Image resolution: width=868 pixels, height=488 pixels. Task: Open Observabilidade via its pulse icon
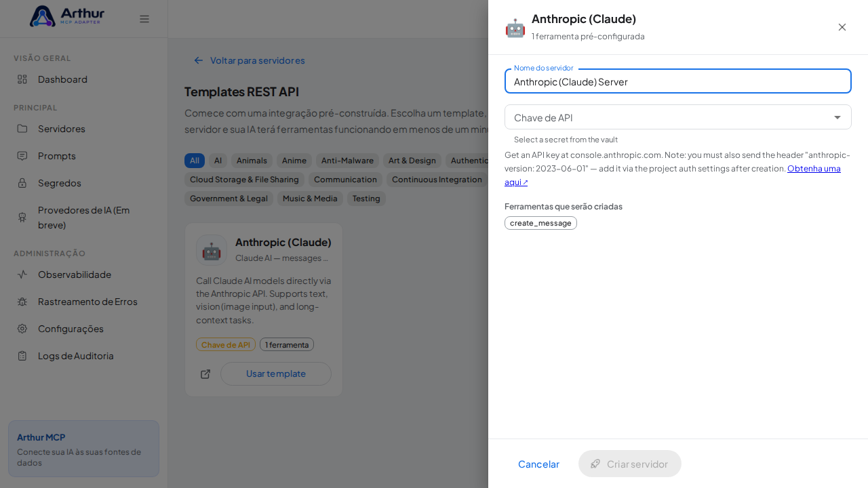pyautogui.click(x=22, y=274)
